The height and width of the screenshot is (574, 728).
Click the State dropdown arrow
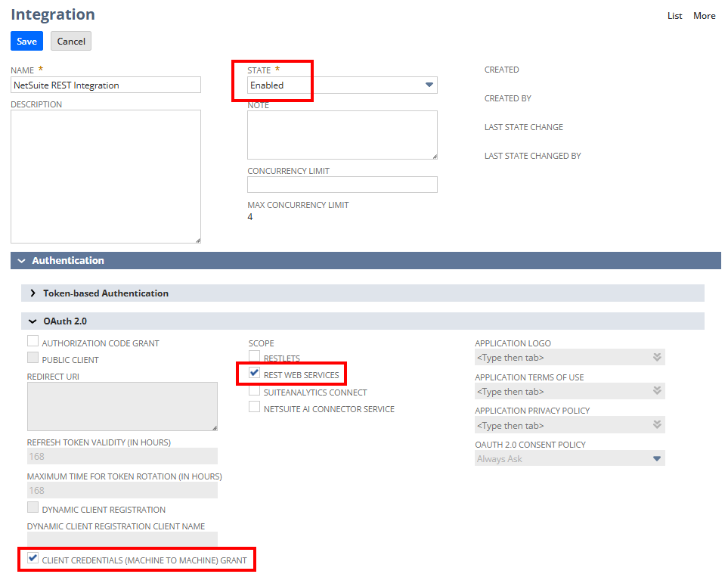point(429,85)
